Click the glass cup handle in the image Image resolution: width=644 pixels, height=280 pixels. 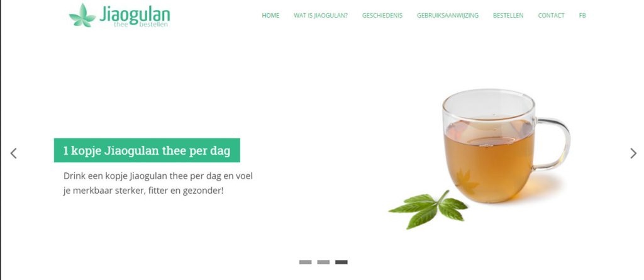553,144
